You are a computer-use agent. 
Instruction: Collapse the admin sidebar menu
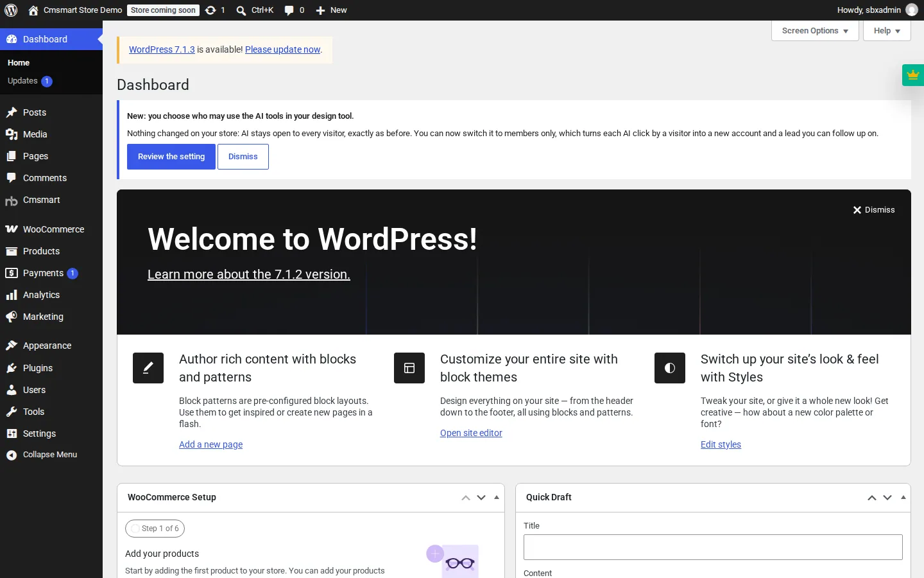tap(51, 455)
